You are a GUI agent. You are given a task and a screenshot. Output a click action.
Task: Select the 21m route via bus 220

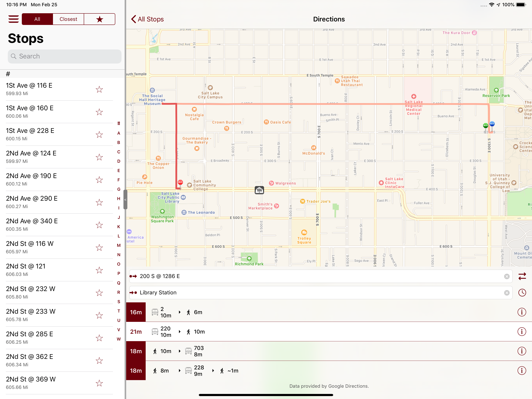[329, 332]
